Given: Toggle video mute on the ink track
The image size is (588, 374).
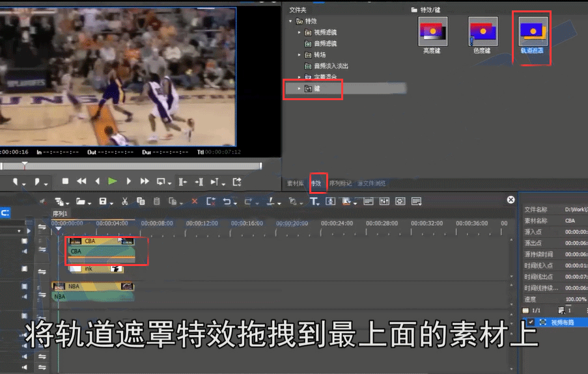Looking at the screenshot, I should pos(24,269).
